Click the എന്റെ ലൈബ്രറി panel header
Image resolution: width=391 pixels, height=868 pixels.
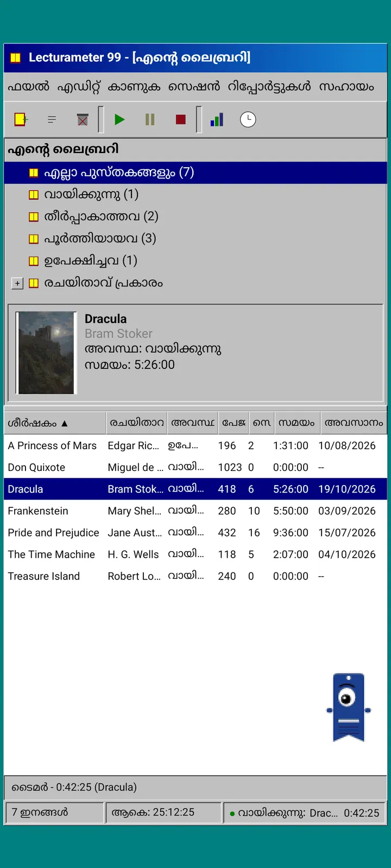pos(195,149)
